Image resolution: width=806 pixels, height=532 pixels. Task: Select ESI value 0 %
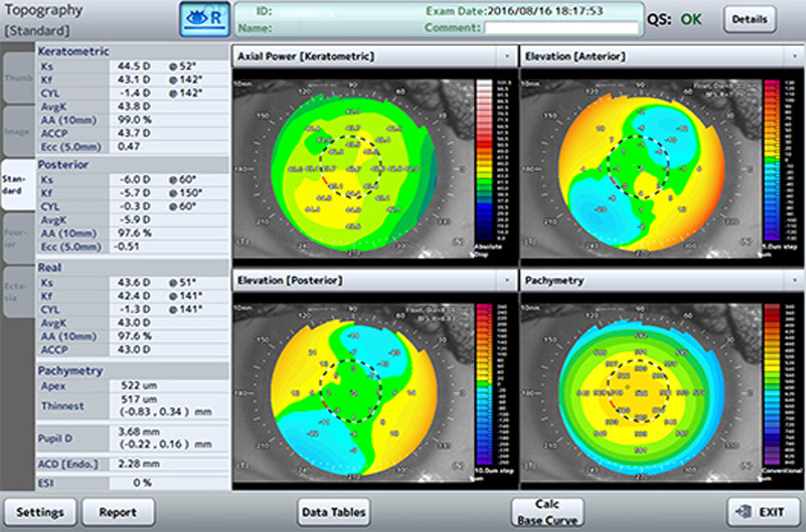coord(142,483)
